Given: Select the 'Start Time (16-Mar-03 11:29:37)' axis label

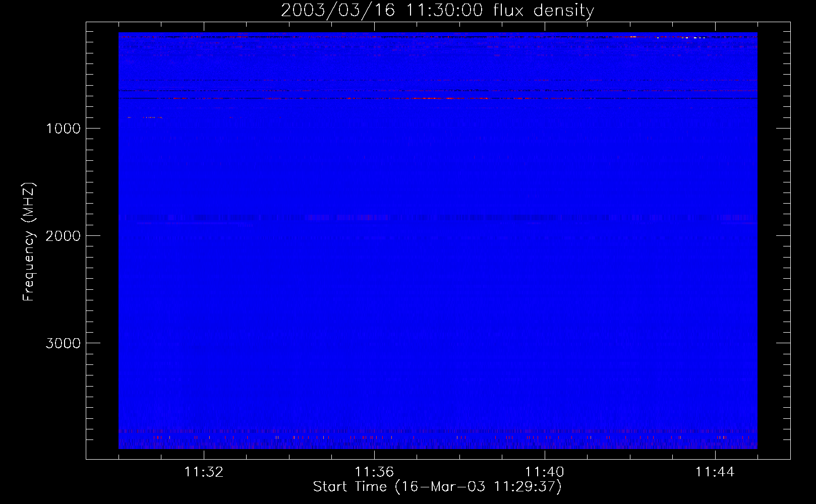Looking at the screenshot, I should click(x=437, y=487).
